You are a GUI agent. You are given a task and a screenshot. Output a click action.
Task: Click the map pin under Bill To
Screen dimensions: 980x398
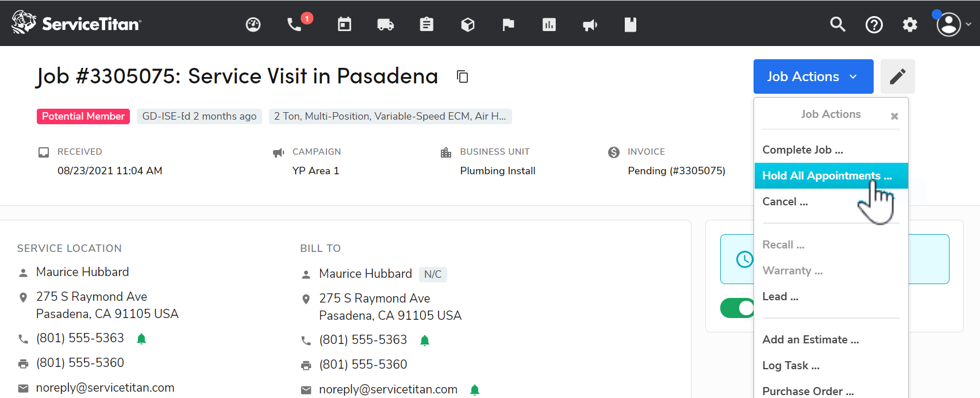tap(306, 299)
